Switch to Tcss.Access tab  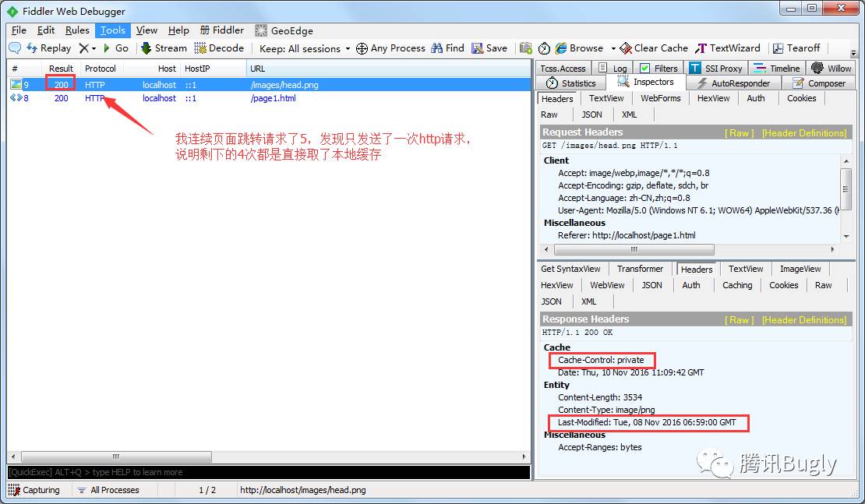click(x=563, y=69)
